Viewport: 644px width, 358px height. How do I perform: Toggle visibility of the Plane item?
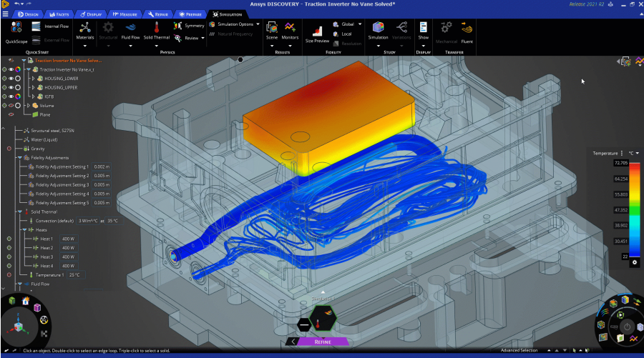(11, 114)
